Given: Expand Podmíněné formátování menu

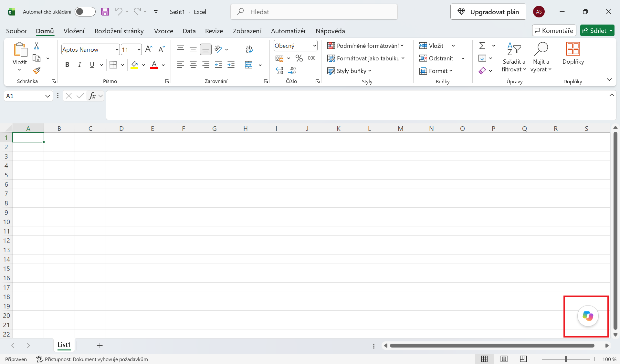Looking at the screenshot, I should tap(365, 46).
